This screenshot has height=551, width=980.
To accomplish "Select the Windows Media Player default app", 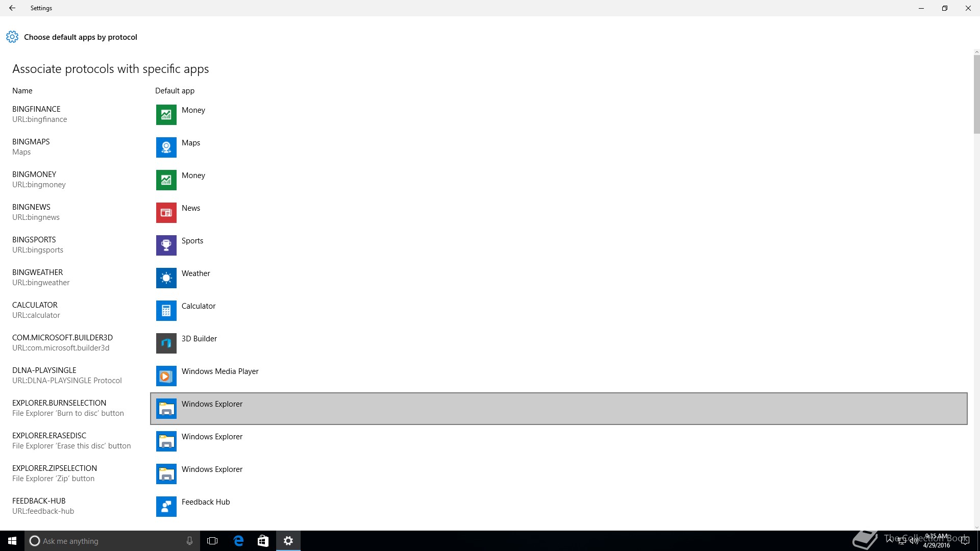I will click(559, 376).
